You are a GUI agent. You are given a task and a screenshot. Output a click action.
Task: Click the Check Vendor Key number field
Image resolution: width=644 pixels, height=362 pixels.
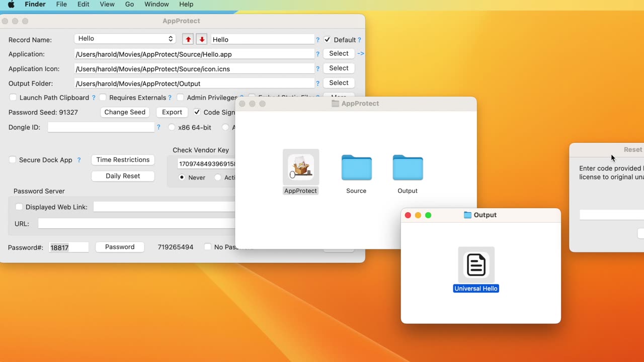tap(206, 164)
